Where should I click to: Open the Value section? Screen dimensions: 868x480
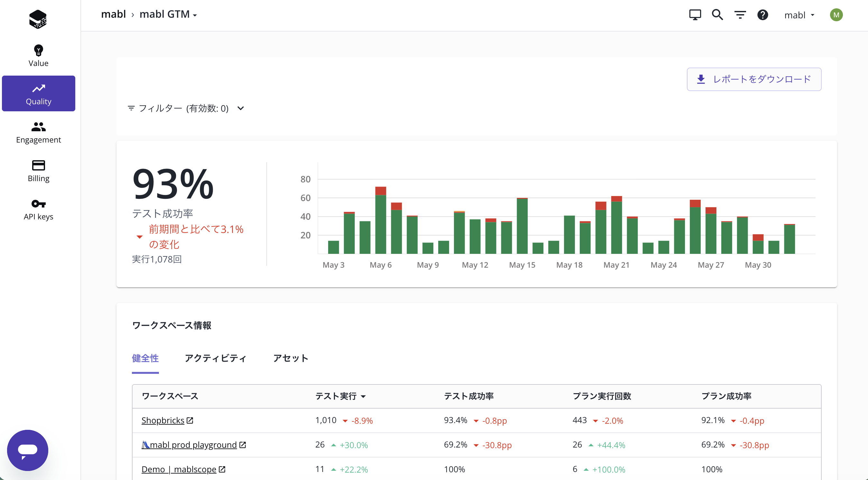[38, 56]
